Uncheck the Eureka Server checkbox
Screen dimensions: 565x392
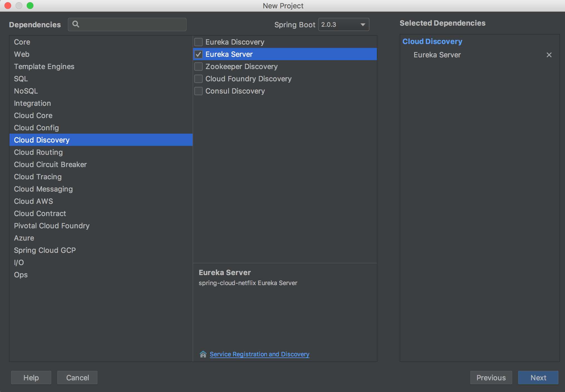[198, 54]
